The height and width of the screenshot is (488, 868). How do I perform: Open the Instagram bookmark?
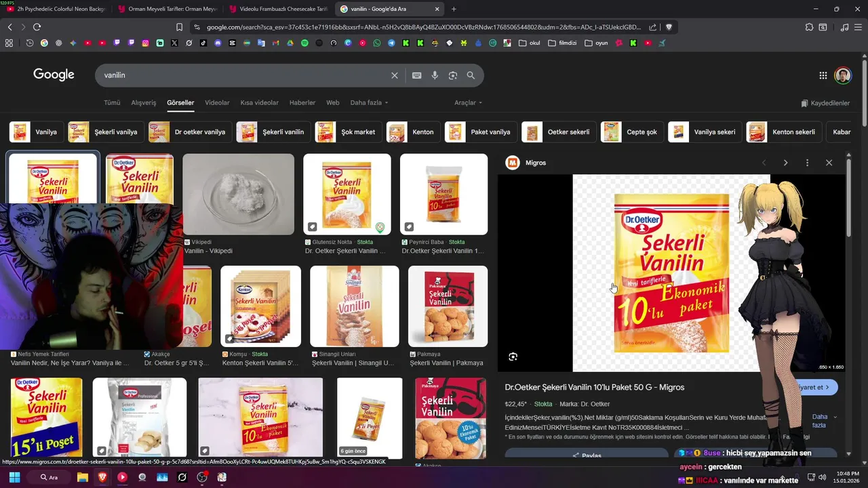coord(145,43)
